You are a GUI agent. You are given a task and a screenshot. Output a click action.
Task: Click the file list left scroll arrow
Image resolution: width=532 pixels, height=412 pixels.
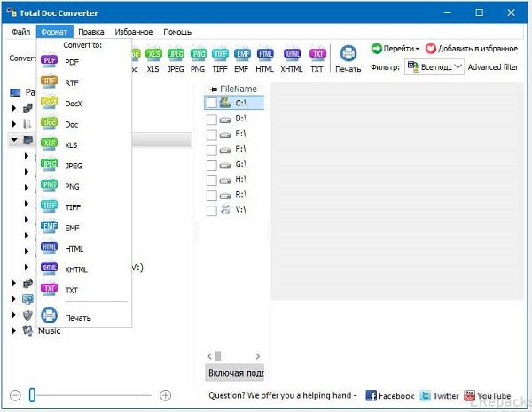click(209, 356)
